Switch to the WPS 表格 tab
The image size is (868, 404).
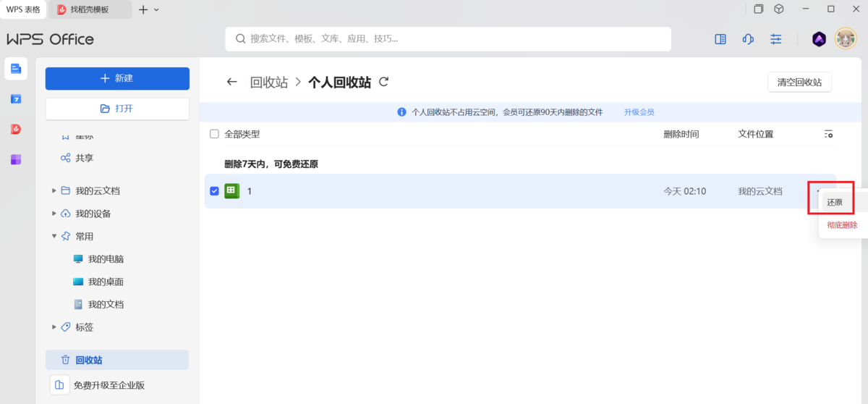coord(23,9)
